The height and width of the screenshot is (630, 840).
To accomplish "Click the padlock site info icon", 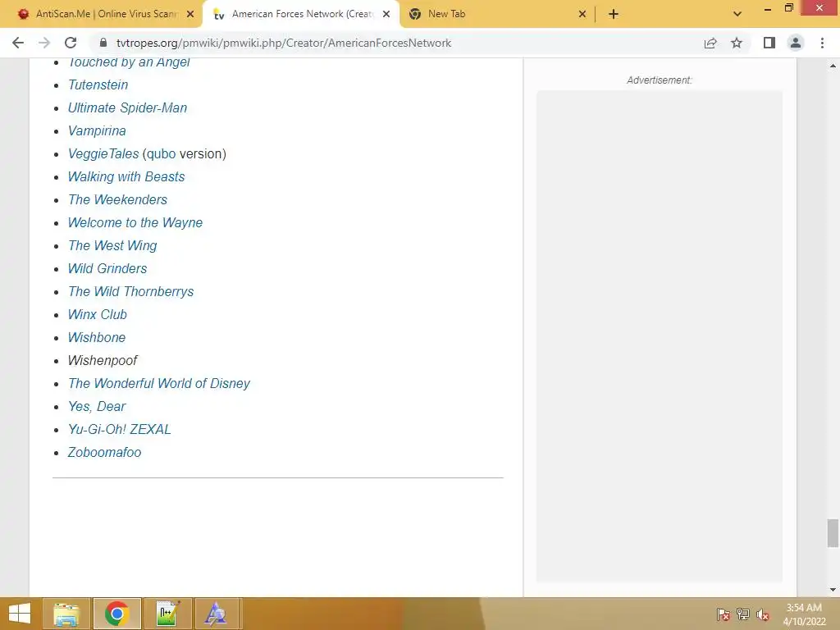I will click(103, 43).
